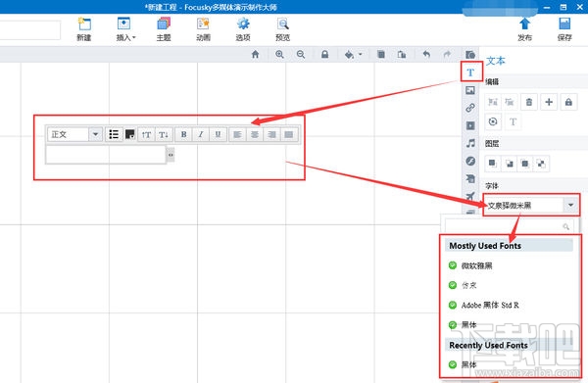Viewport: 588px width, 383px height.
Task: Toggle italic formatting
Action: 201,134
